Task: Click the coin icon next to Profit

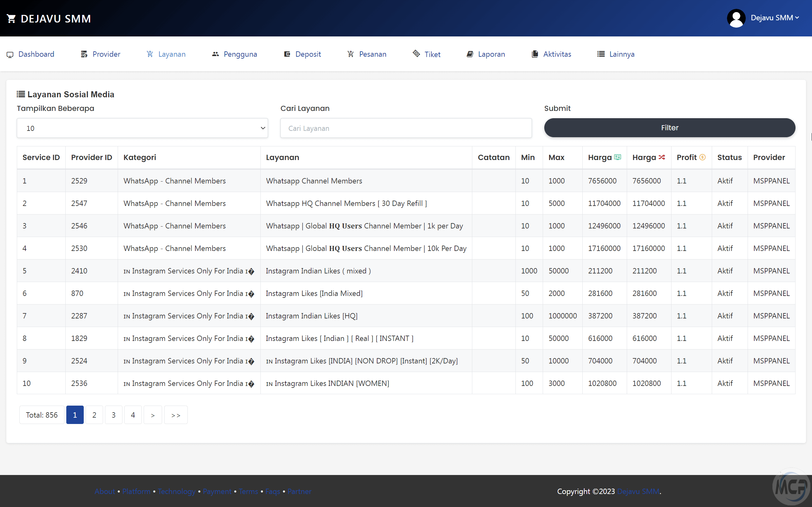Action: pos(702,157)
